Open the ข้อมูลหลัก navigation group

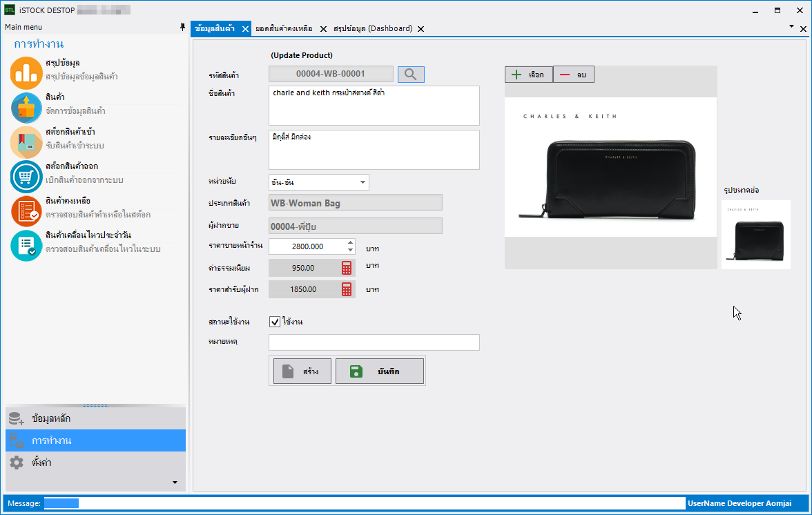click(x=96, y=418)
